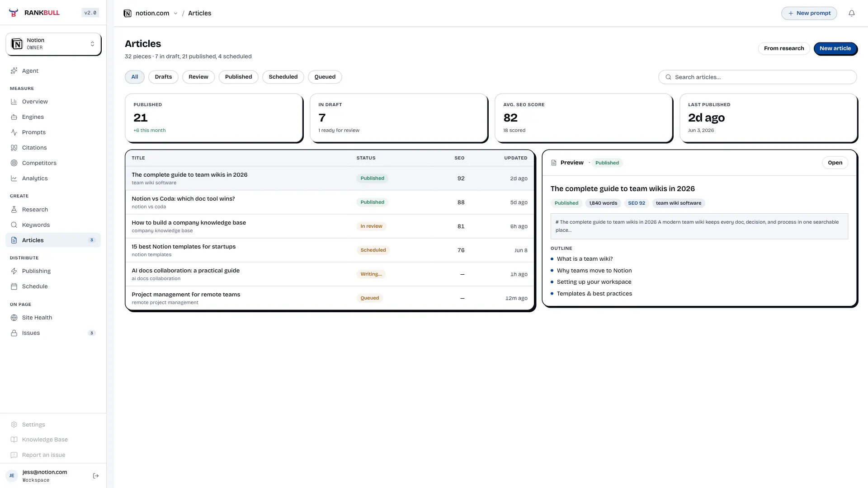Click the TITLE column header

click(138, 158)
